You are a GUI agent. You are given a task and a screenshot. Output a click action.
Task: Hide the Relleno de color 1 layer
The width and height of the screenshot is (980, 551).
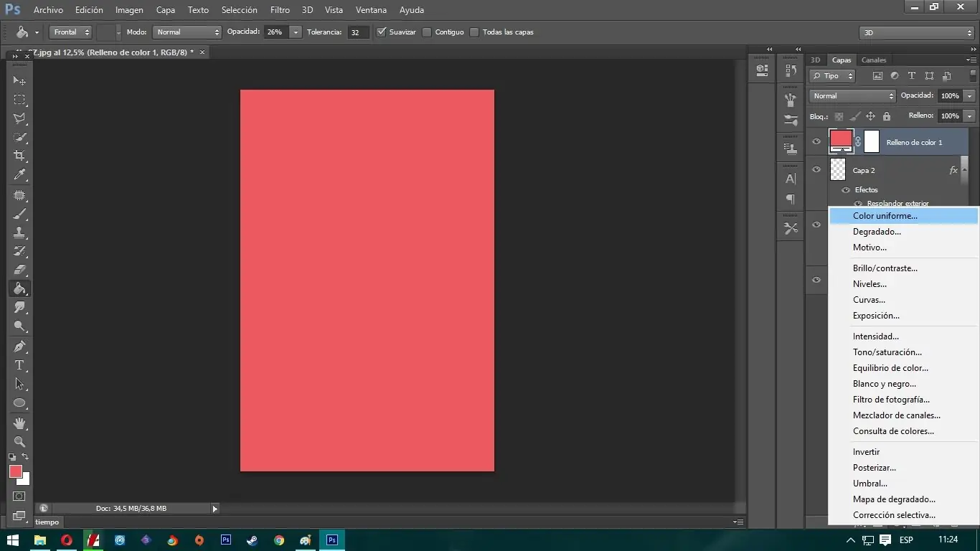(x=816, y=141)
